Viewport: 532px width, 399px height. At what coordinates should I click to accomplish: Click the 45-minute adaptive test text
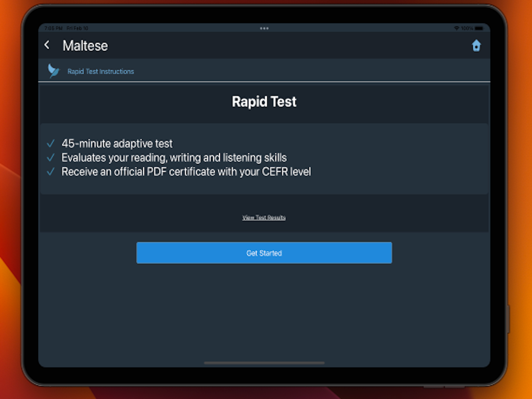point(117,144)
